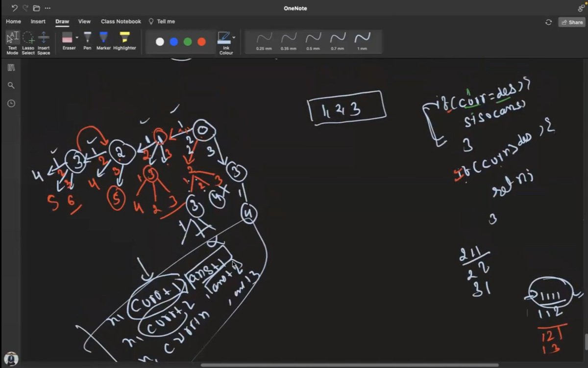Click the Redo arrow icon
588x368 pixels.
pos(25,8)
